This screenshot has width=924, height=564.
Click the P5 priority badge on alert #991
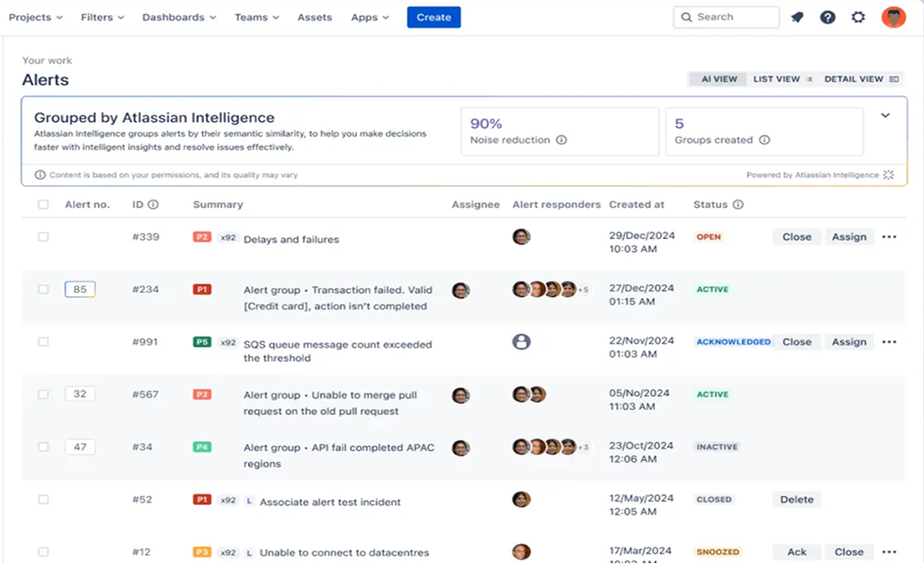coord(202,342)
